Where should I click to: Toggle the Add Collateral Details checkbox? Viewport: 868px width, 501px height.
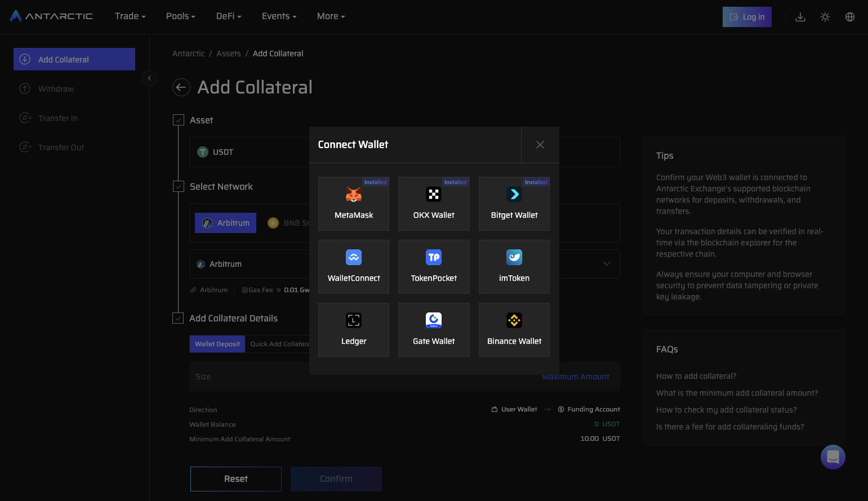click(x=178, y=318)
